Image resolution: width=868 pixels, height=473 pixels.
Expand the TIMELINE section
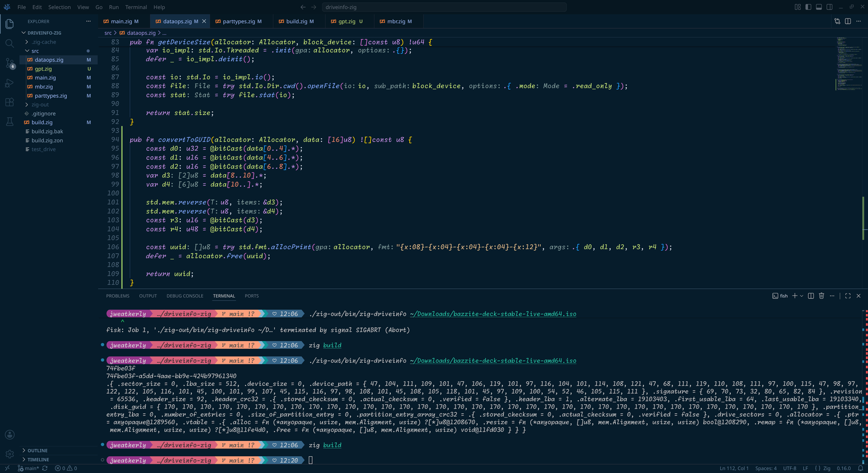pyautogui.click(x=60, y=459)
